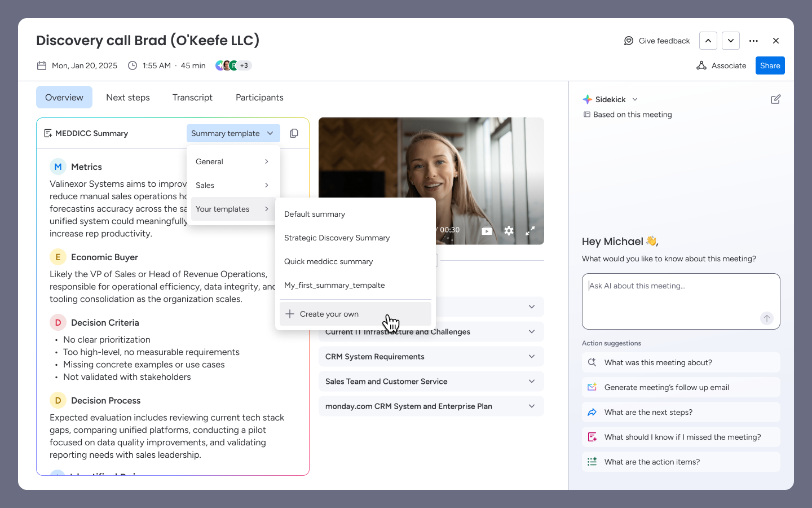Choose Strategic Discovery Summary template
The image size is (812, 508).
(355, 238)
